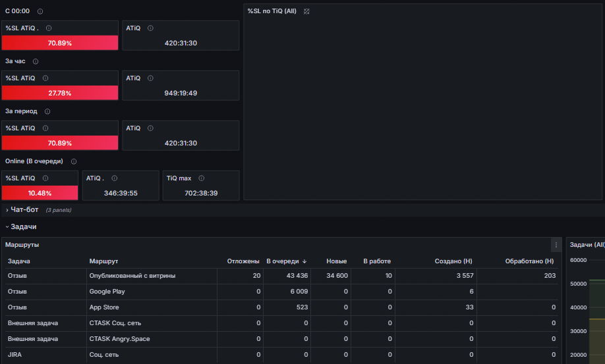This screenshot has height=364, width=605.
Task: Click the info icon on the TiQ max panel
Action: pyautogui.click(x=202, y=178)
